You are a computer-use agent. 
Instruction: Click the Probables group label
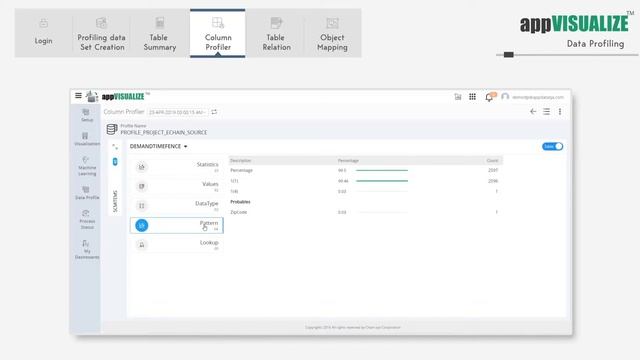[x=240, y=202]
